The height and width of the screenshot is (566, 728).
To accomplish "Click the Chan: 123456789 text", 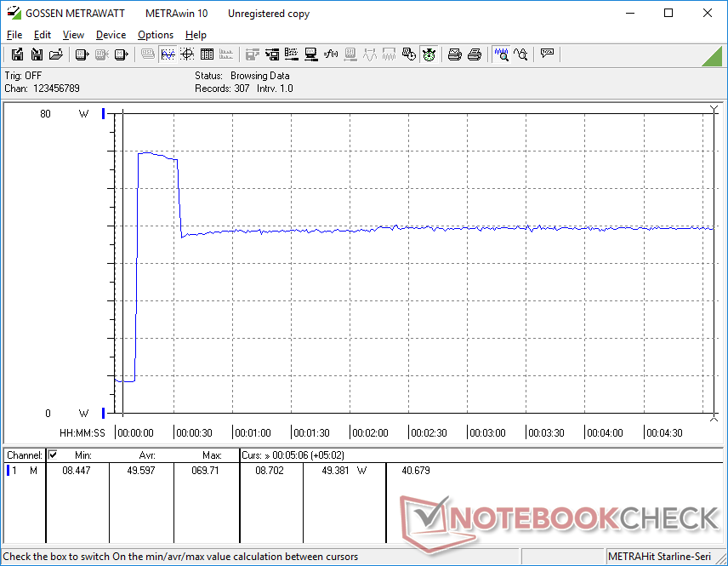I will [x=43, y=89].
